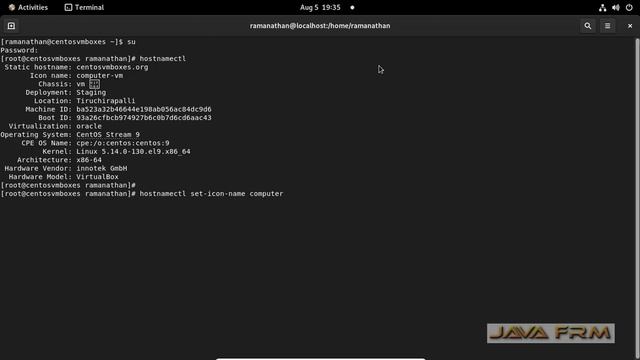
Task: Open the Terminal app menu in top bar
Action: pos(84,7)
